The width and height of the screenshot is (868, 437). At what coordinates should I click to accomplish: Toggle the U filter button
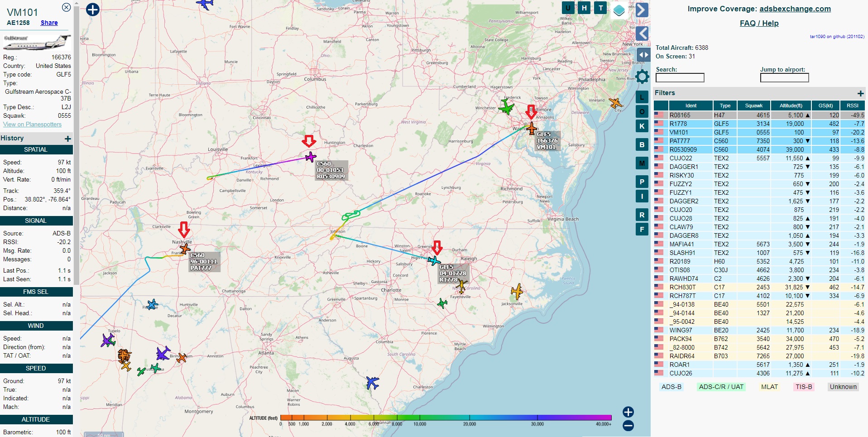coord(568,8)
